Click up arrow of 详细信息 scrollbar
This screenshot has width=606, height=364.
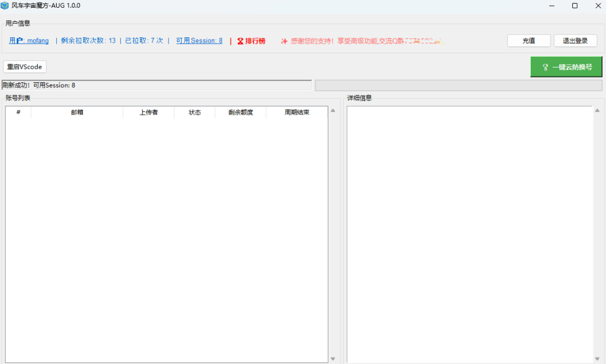(x=598, y=110)
